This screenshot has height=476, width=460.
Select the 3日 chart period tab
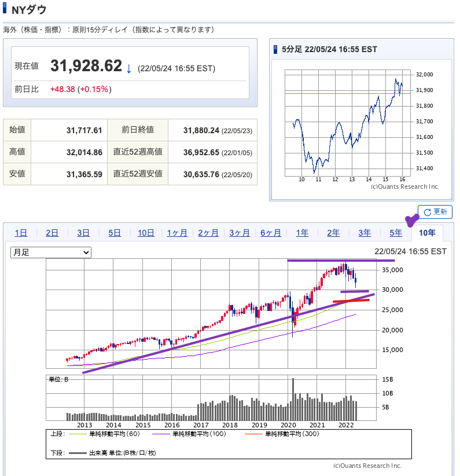click(x=83, y=233)
